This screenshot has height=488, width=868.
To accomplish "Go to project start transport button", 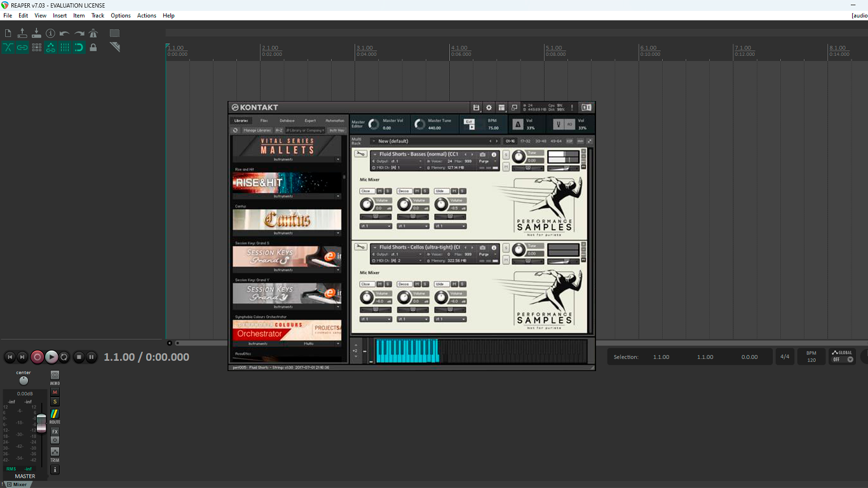I will pyautogui.click(x=10, y=357).
